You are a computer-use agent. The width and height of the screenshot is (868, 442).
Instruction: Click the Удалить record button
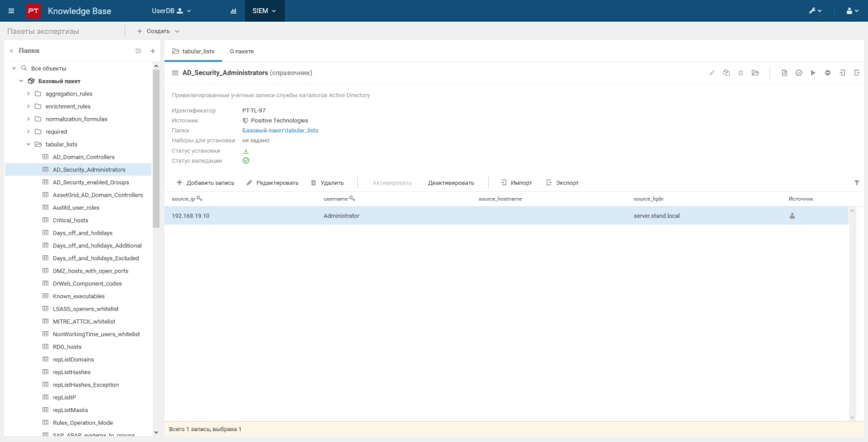click(327, 183)
